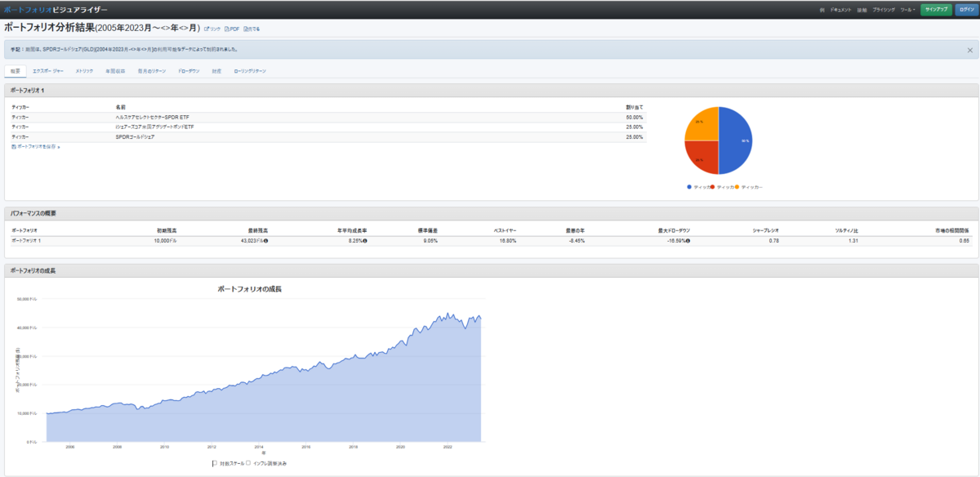Viewport: 980px width, 477px height.
Task: Click info icon beside -16.59% drawdown
Action: (x=688, y=241)
